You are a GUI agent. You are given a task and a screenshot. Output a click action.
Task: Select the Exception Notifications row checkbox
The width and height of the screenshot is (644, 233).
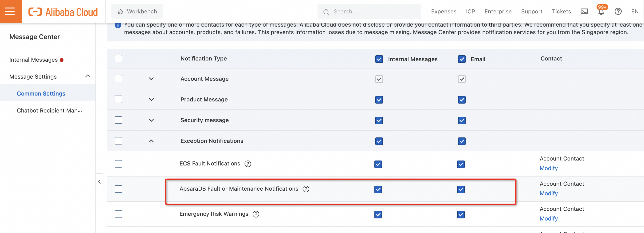tap(118, 141)
